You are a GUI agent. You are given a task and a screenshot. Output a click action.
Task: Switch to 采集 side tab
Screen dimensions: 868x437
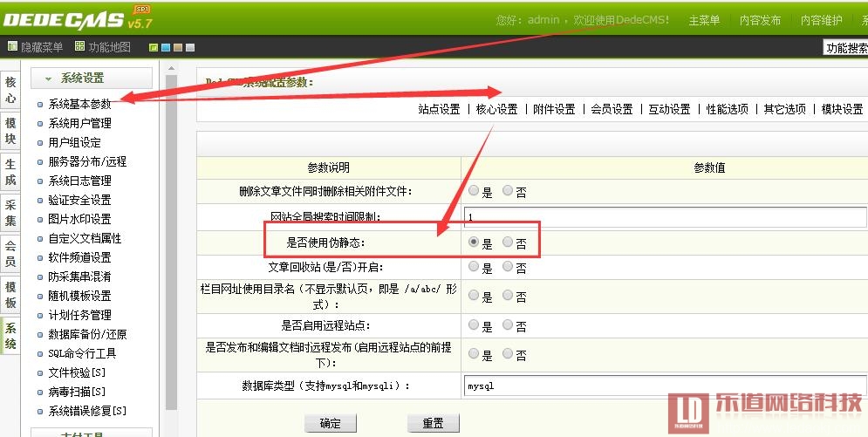tap(10, 213)
